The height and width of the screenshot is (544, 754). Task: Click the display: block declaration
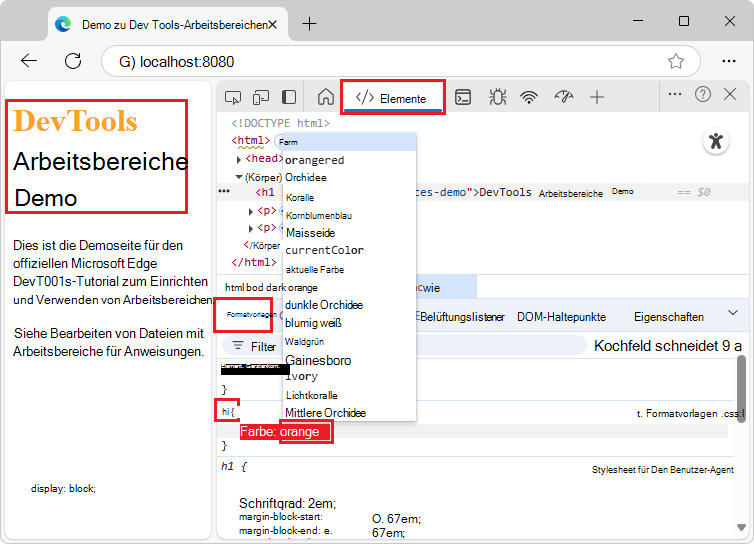point(63,489)
